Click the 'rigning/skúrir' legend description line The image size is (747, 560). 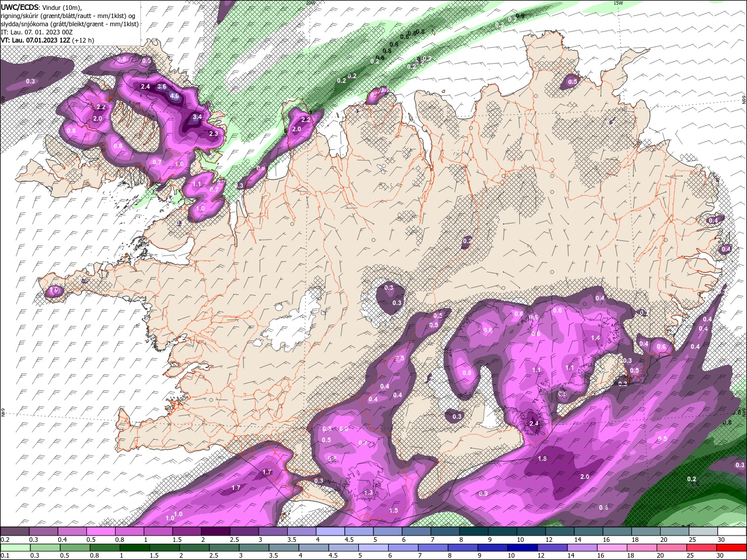tap(69, 15)
